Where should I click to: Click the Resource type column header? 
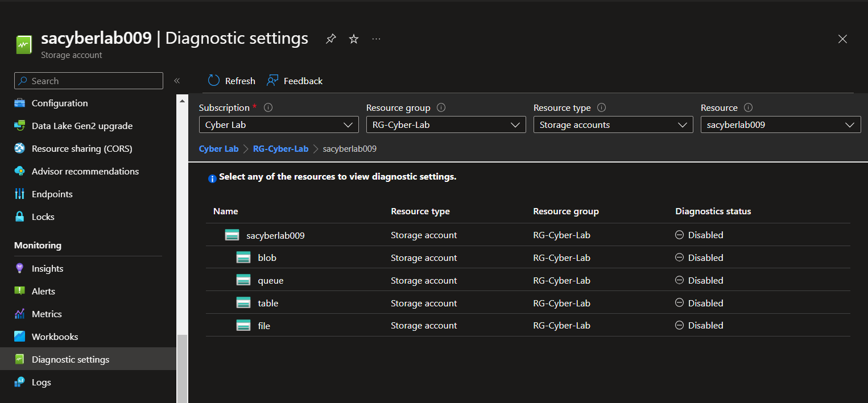(x=420, y=211)
